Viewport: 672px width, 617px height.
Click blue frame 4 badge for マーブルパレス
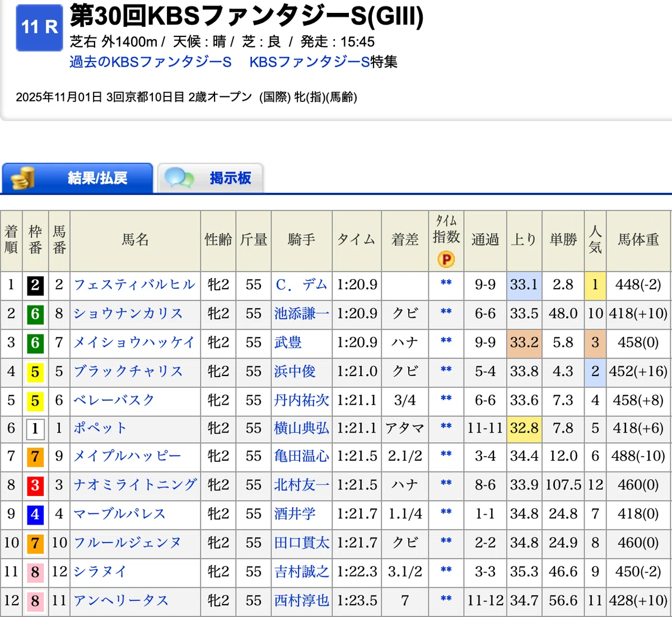click(35, 514)
